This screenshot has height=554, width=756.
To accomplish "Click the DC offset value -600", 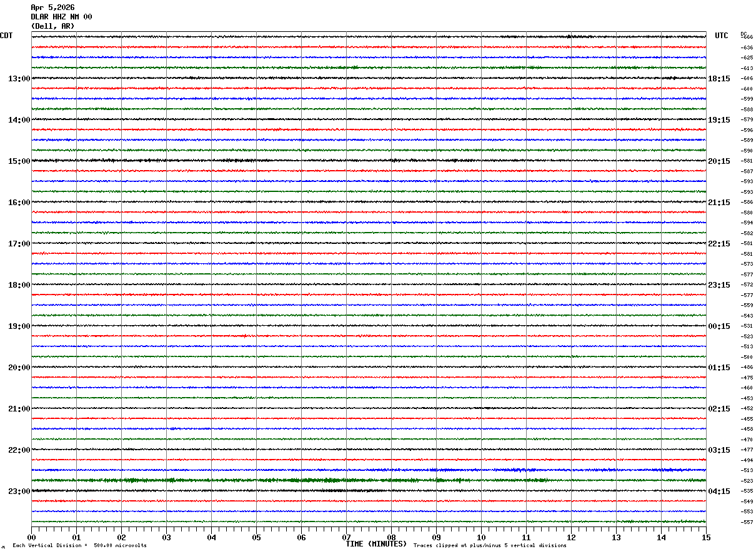I will click(747, 89).
